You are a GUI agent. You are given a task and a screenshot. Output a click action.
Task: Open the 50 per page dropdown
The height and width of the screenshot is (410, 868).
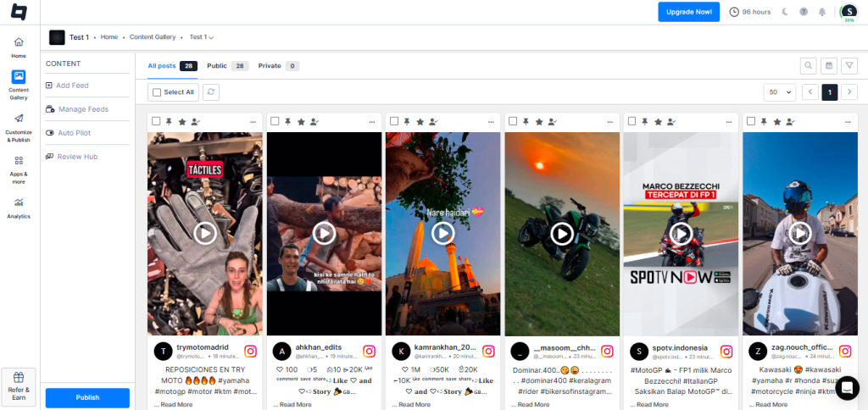pos(780,92)
